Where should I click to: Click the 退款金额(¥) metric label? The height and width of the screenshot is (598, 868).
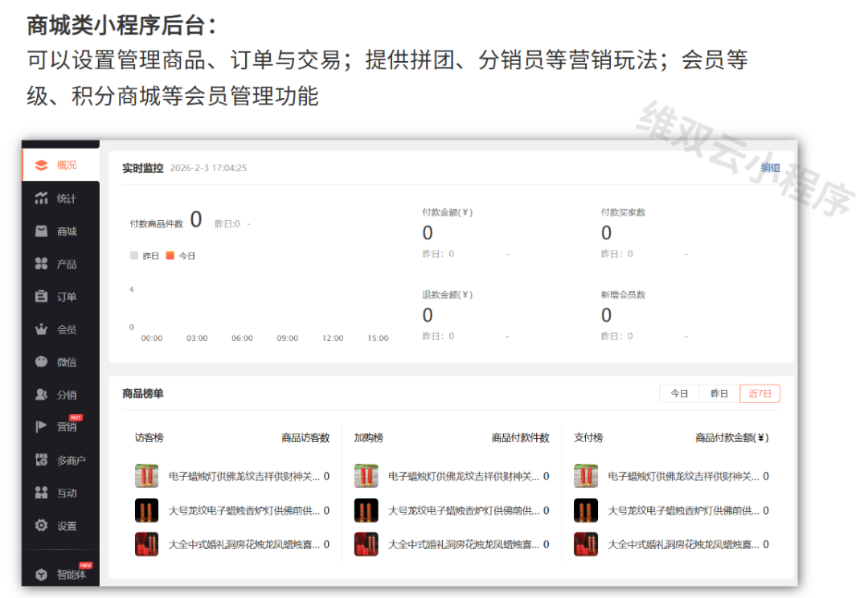[x=448, y=294]
